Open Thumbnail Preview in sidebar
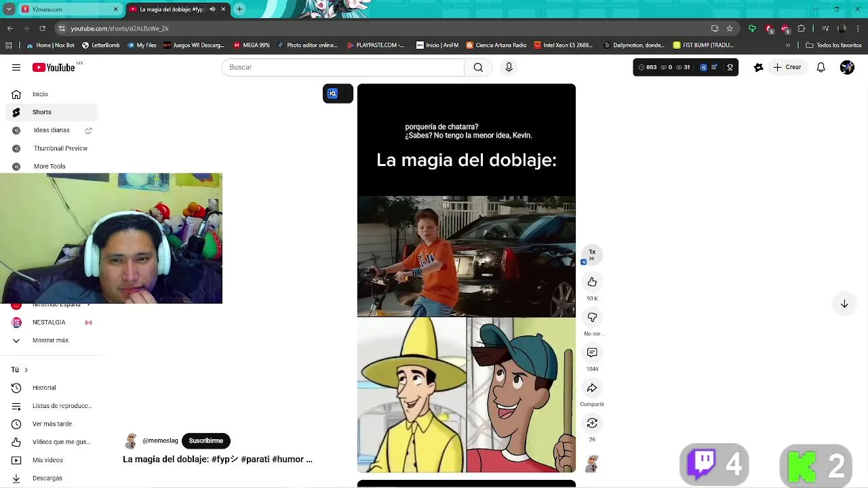The width and height of the screenshot is (868, 488). click(x=52, y=148)
